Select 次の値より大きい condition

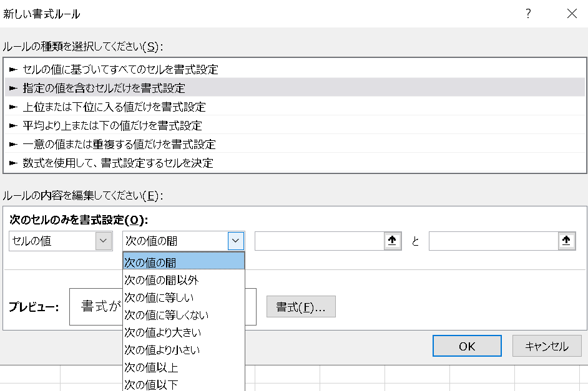pos(184,332)
